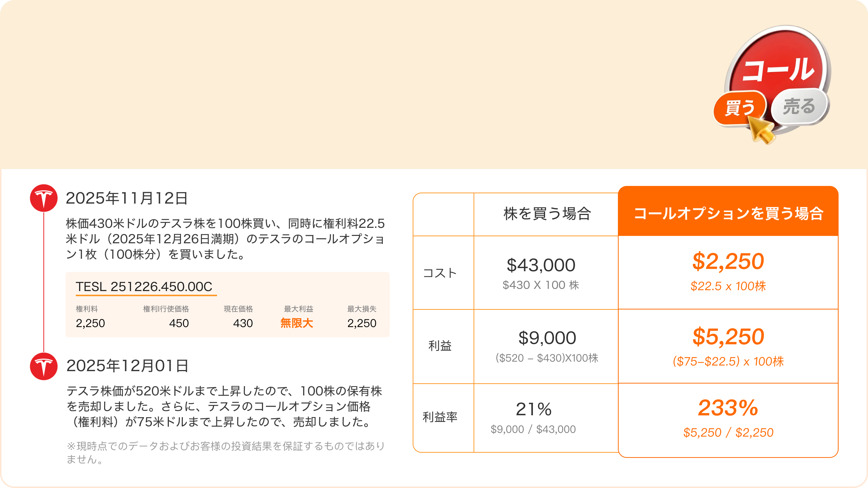The image size is (868, 488).
Task: Click the gray 売る button
Action: pos(800,106)
